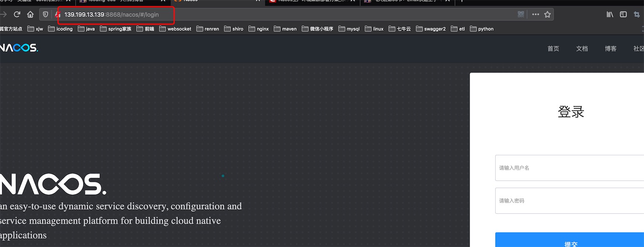This screenshot has width=644, height=247.
Task: Click the 登录 heading text
Action: tap(571, 112)
